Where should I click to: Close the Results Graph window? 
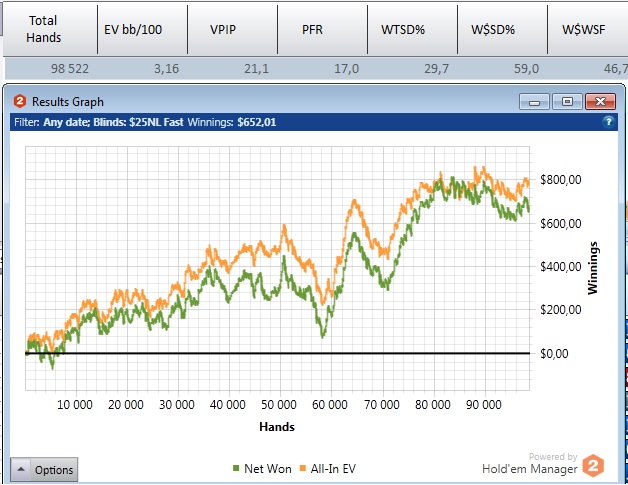pos(600,102)
